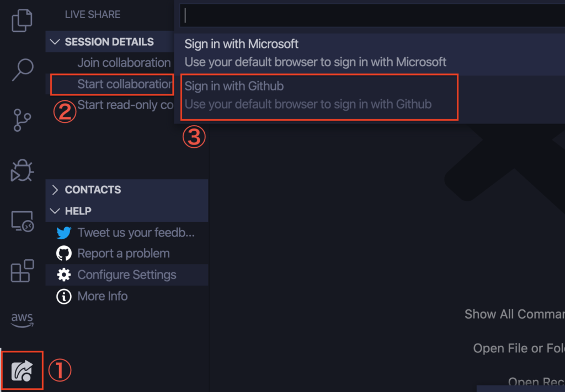The height and width of the screenshot is (392, 565).
Task: Open the Run and Debug icon
Action: point(23,171)
